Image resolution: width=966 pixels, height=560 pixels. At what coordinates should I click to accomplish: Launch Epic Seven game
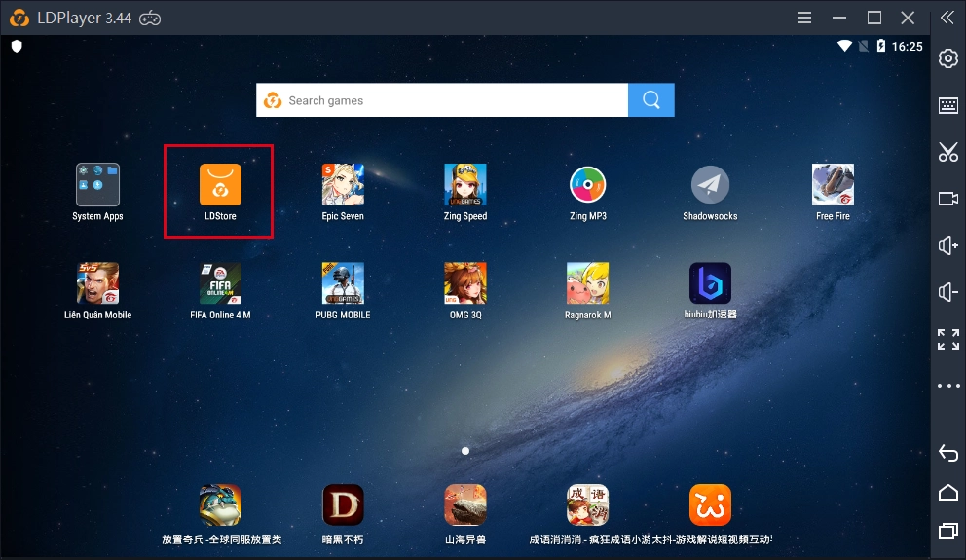[343, 185]
